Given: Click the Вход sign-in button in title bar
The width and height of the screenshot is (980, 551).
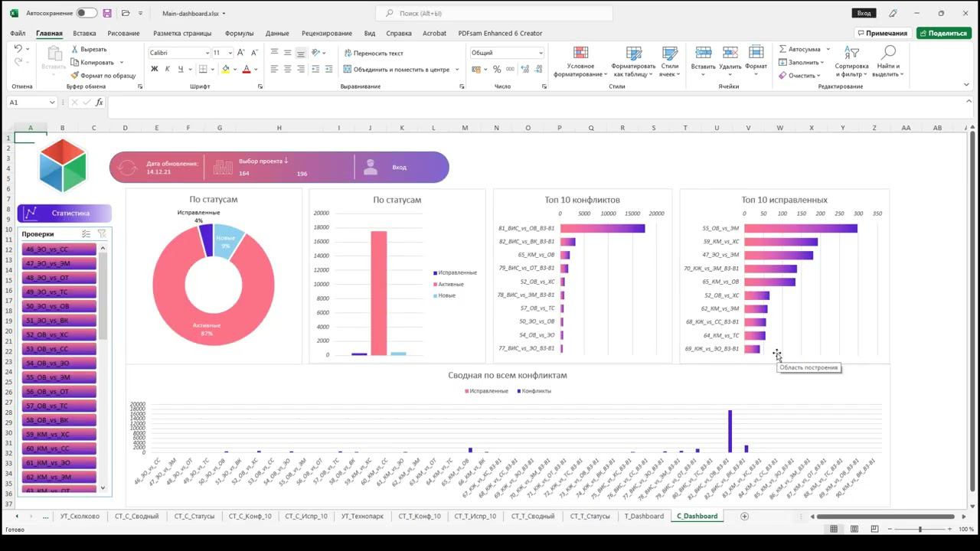Looking at the screenshot, I should [864, 13].
